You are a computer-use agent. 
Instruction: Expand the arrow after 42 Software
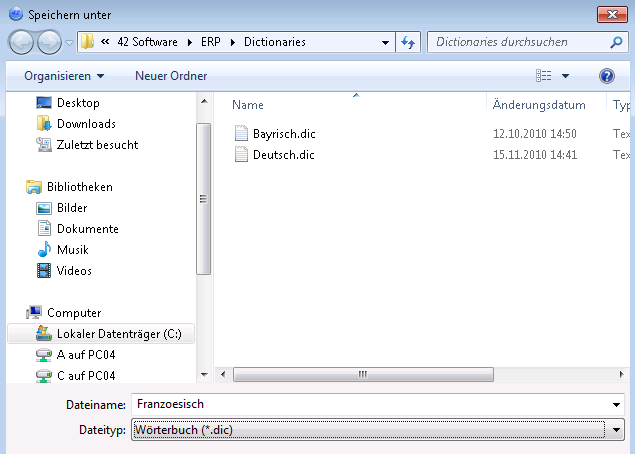pyautogui.click(x=190, y=42)
